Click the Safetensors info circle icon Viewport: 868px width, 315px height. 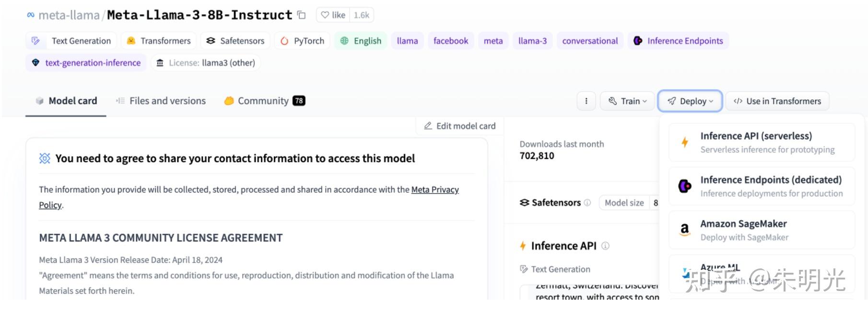coord(587,203)
